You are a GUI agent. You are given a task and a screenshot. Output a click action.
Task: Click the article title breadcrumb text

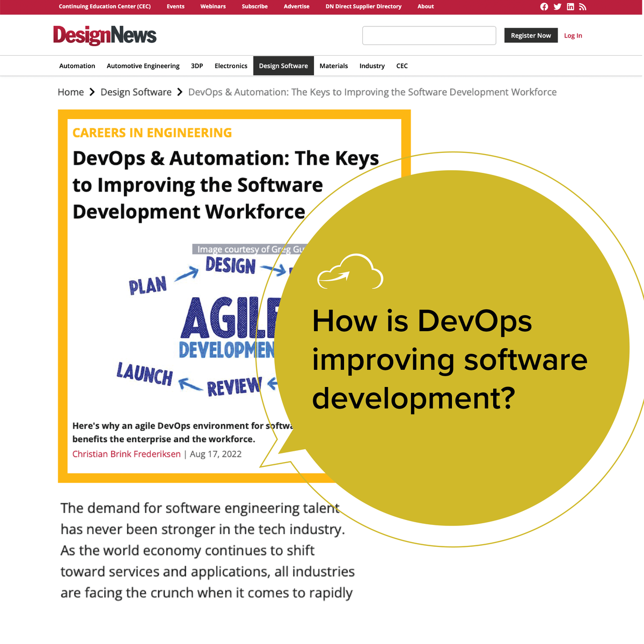coord(372,92)
